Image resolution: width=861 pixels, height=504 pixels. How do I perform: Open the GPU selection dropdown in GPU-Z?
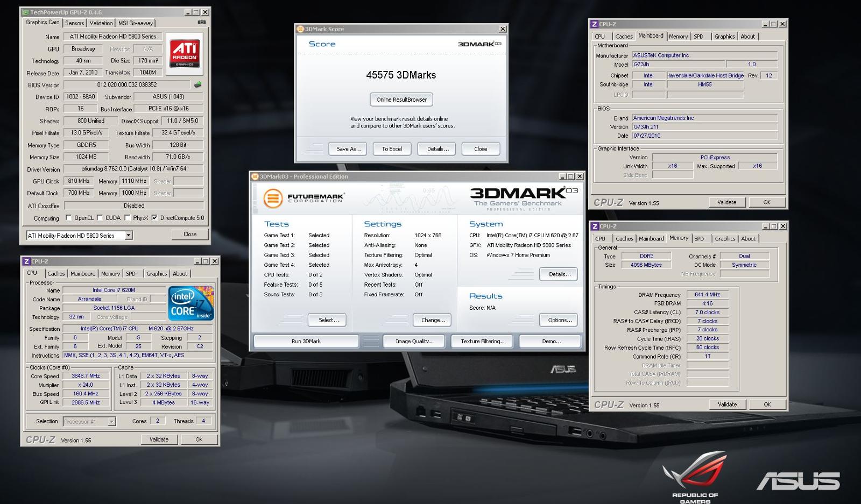tap(129, 236)
